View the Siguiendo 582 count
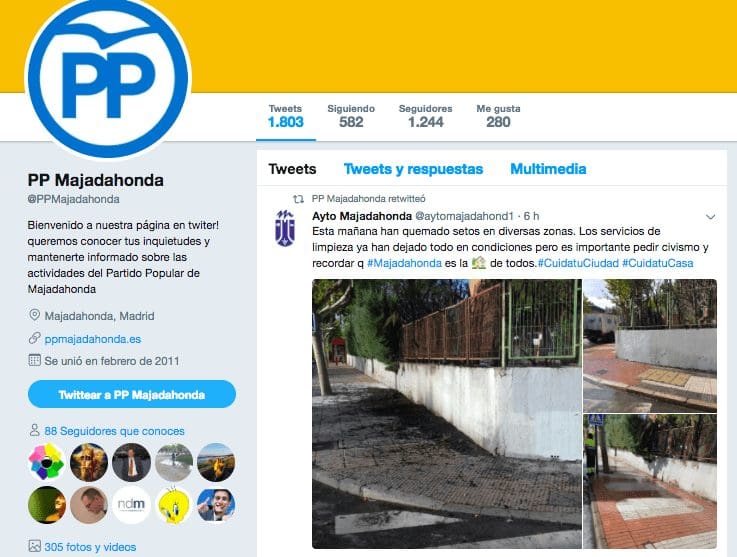 coord(351,116)
